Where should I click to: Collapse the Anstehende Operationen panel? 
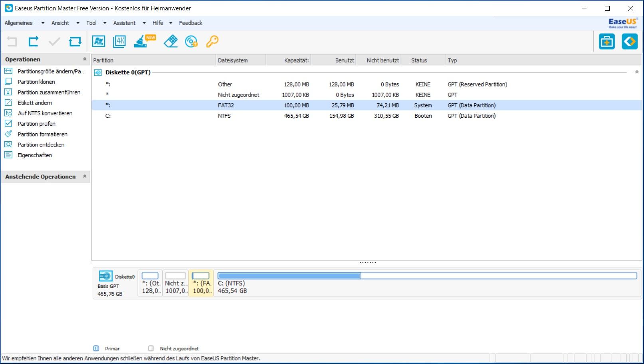click(x=85, y=176)
